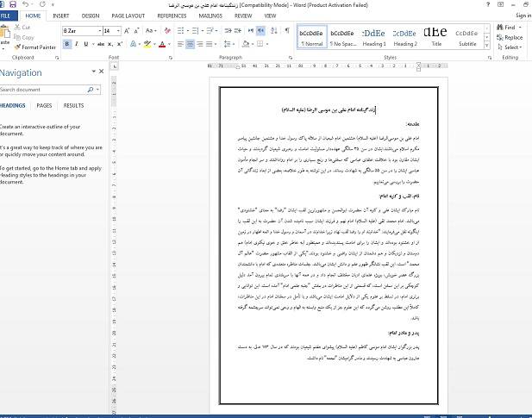Image resolution: width=532 pixels, height=418 pixels.
Task: Apply strikethrough with the abc icon
Action: tap(101, 44)
